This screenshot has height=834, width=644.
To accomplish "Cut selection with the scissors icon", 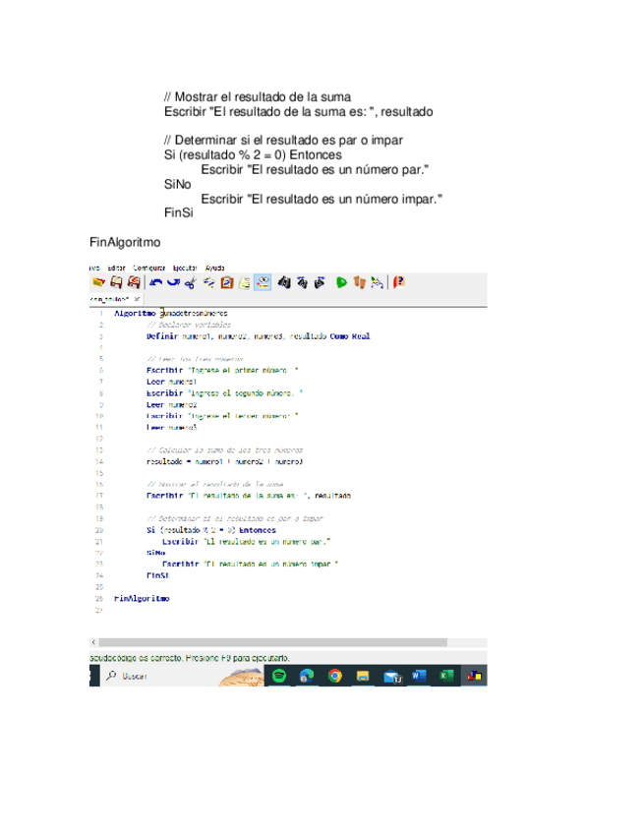I will coord(191,282).
